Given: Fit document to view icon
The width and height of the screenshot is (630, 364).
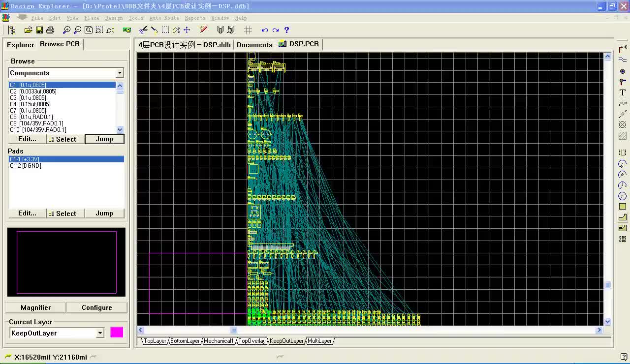Looking at the screenshot, I should click(x=89, y=30).
